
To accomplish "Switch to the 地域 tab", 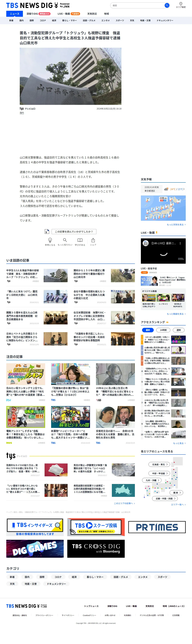I will point(106,14).
